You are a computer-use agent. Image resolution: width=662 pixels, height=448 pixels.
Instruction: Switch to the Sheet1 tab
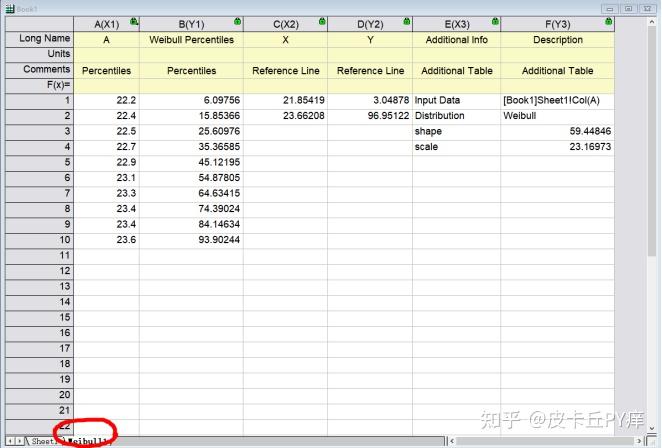pos(43,441)
